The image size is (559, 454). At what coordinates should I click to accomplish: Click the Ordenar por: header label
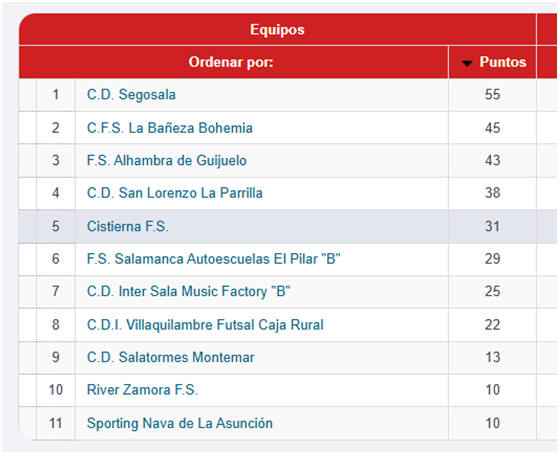(x=231, y=62)
